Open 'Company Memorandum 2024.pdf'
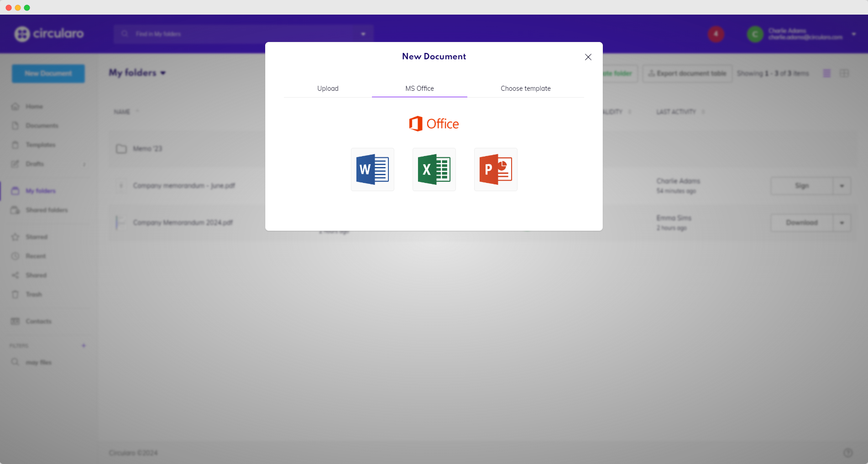The image size is (868, 464). point(183,223)
